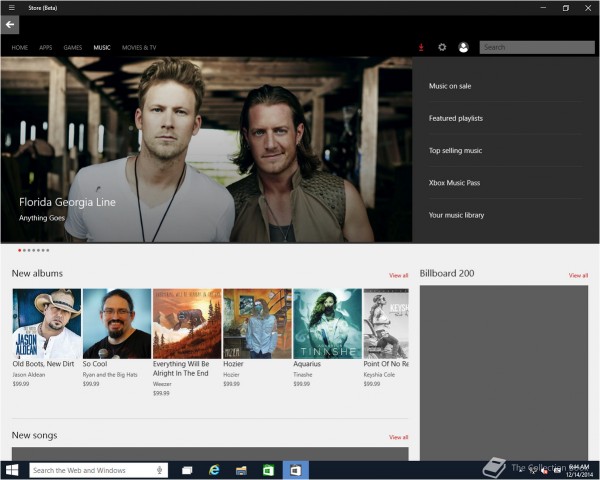Open the Hozier album cover

[257, 323]
